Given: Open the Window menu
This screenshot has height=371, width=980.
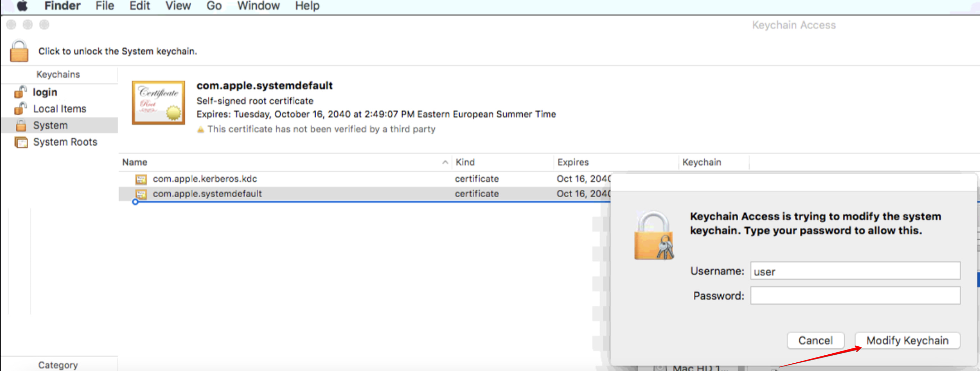Looking at the screenshot, I should 259,5.
